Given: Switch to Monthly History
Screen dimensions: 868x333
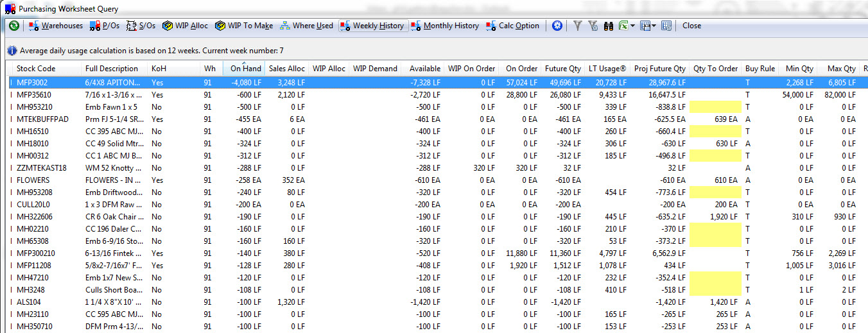Looking at the screenshot, I should (445, 26).
